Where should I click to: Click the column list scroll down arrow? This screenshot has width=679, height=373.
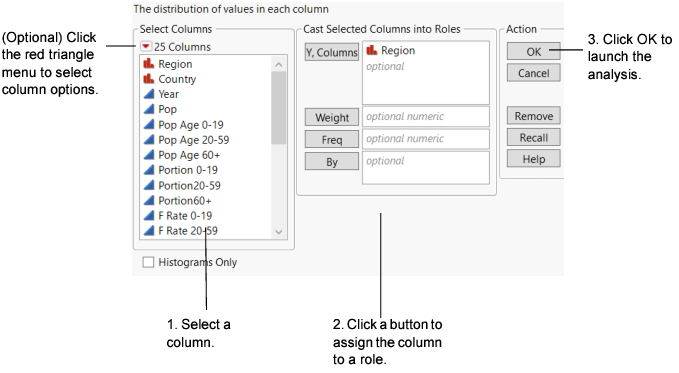(278, 232)
